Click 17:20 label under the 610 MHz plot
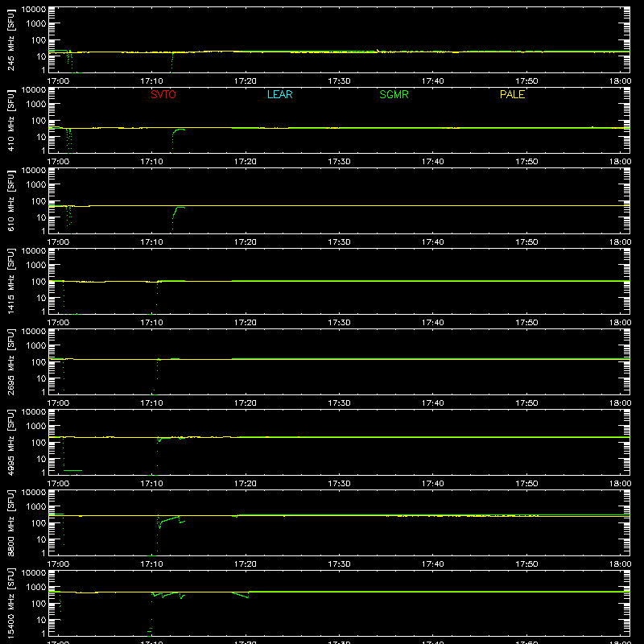 click(x=246, y=242)
